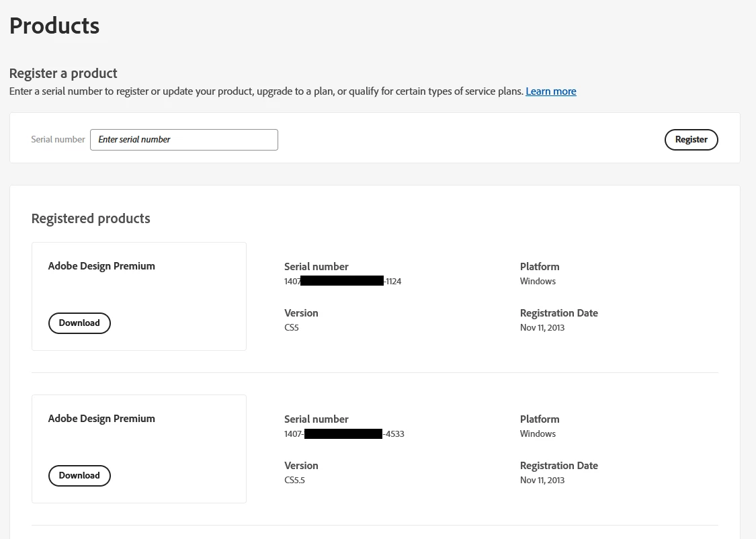
Task: Click the Version label for CS5.5 product
Action: click(301, 466)
